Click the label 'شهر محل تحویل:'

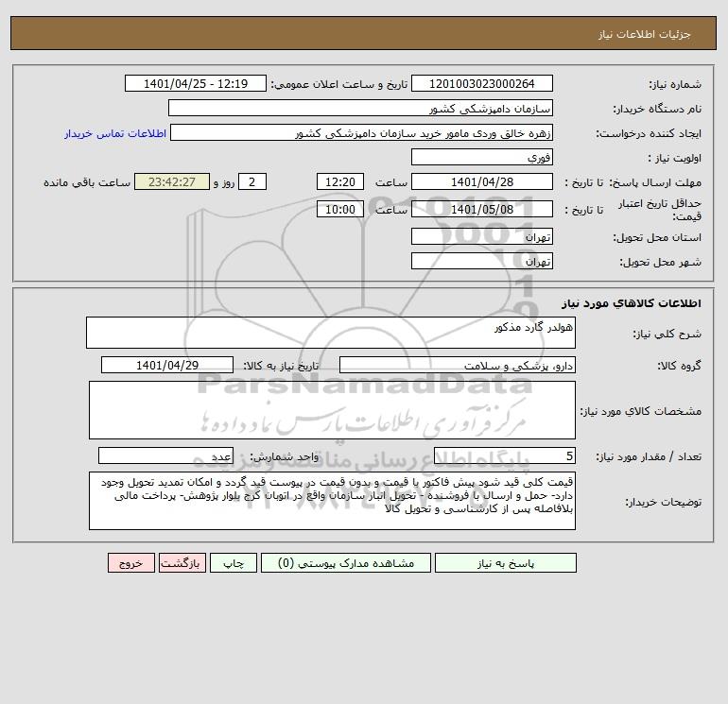661,262
